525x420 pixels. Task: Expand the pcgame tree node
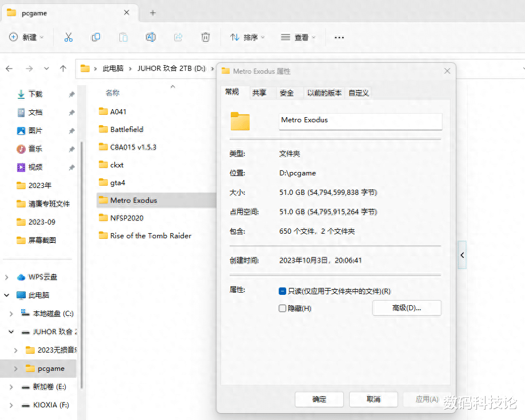(x=16, y=369)
